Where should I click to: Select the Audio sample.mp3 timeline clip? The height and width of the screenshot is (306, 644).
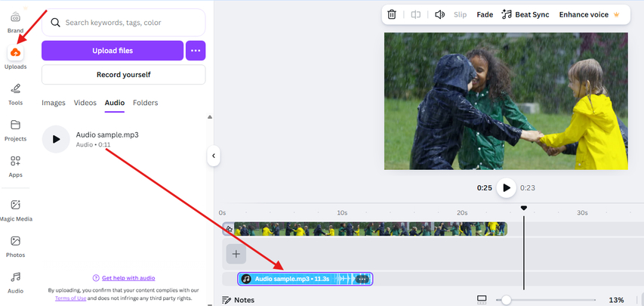305,279
